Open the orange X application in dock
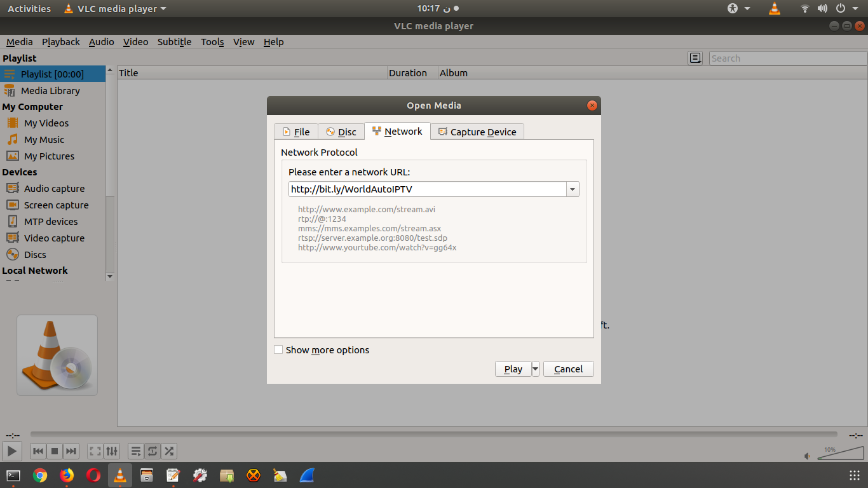Screen dimensions: 868x488 point(254,475)
